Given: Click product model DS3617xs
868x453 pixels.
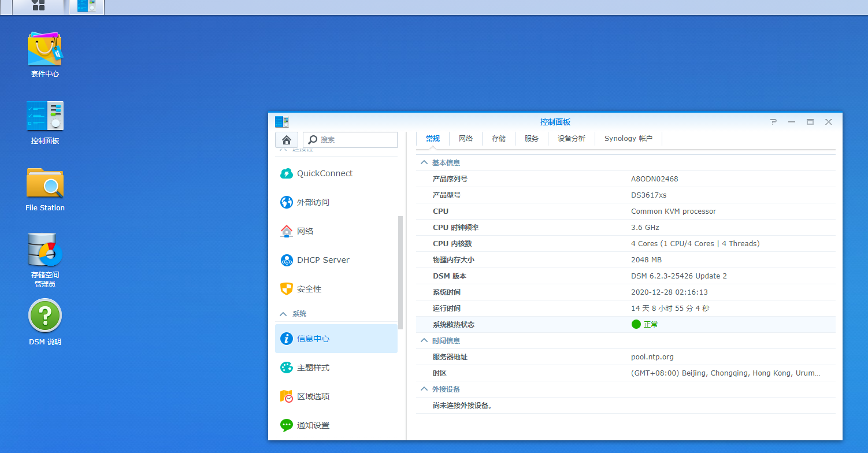Looking at the screenshot, I should click(x=648, y=195).
